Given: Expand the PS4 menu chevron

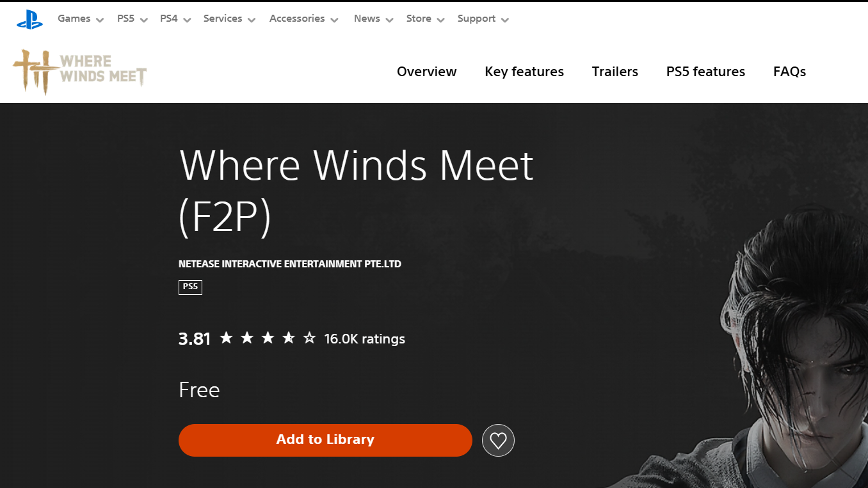Looking at the screenshot, I should 187,20.
